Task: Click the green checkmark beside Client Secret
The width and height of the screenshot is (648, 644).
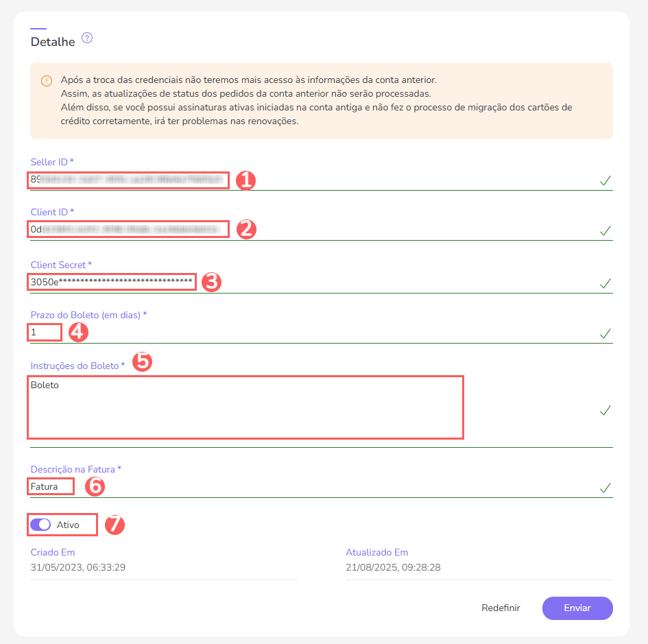Action: [605, 283]
